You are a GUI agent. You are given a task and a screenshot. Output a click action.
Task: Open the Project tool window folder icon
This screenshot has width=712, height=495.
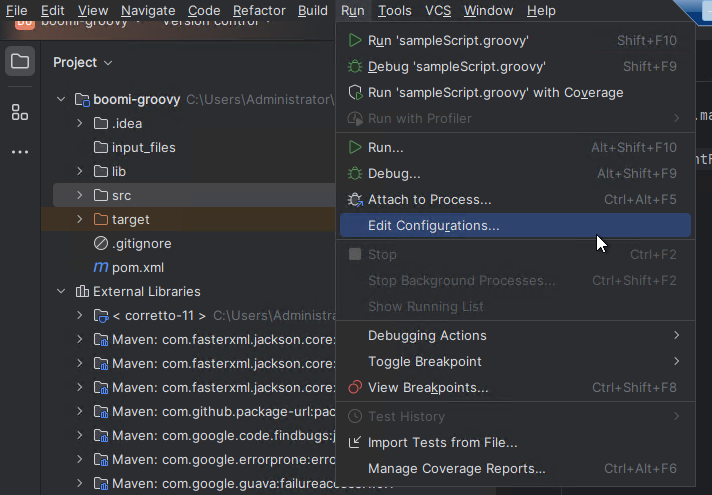(x=20, y=61)
